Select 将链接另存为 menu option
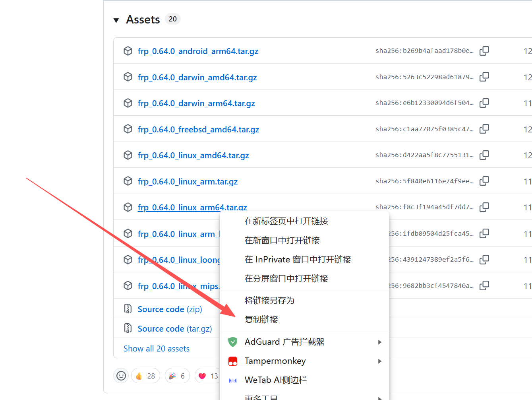Image resolution: width=532 pixels, height=400 pixels. pyautogui.click(x=269, y=301)
